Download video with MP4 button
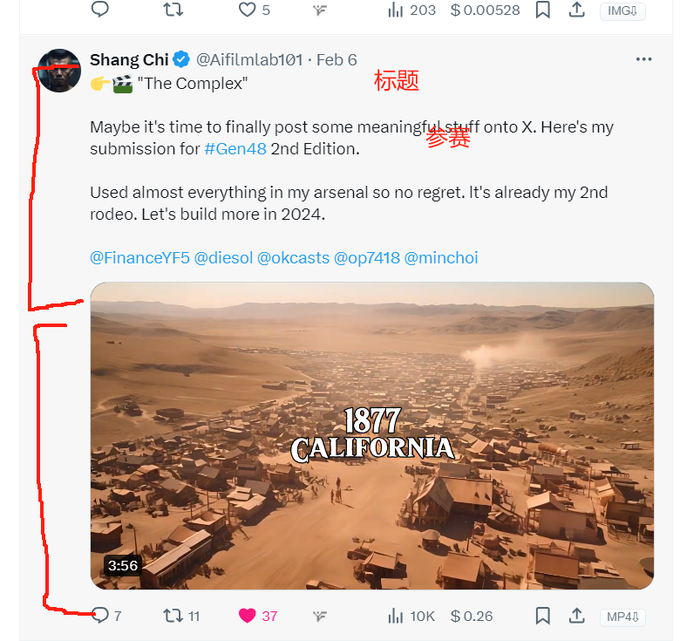The width and height of the screenshot is (680, 641). (622, 617)
